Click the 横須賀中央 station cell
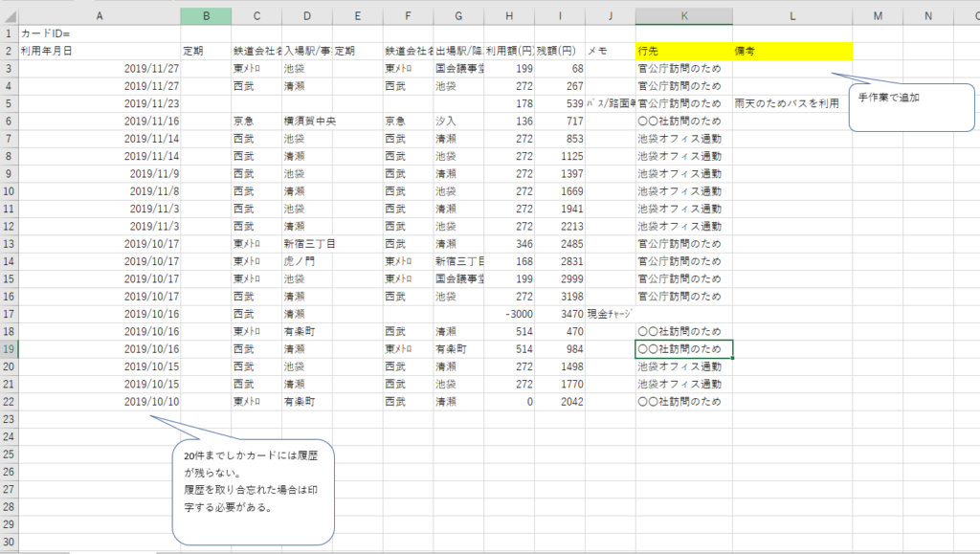The image size is (980, 554). click(306, 121)
